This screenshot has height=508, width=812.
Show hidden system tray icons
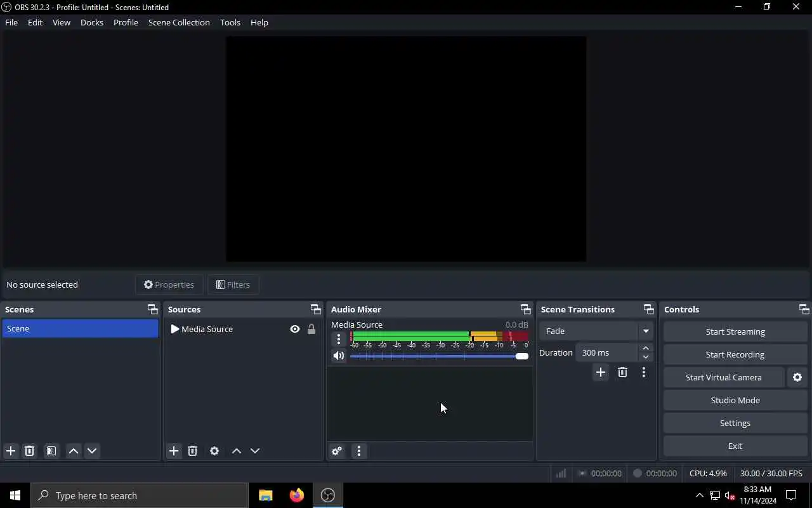click(x=700, y=495)
